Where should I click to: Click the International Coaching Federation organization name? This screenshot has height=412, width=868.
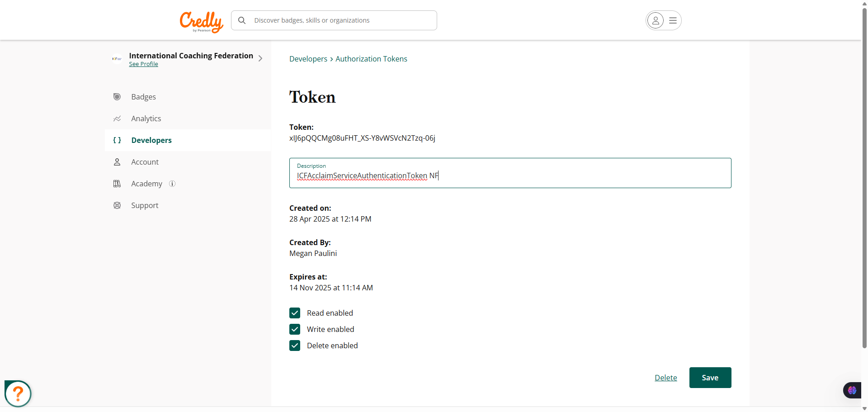[x=191, y=56]
